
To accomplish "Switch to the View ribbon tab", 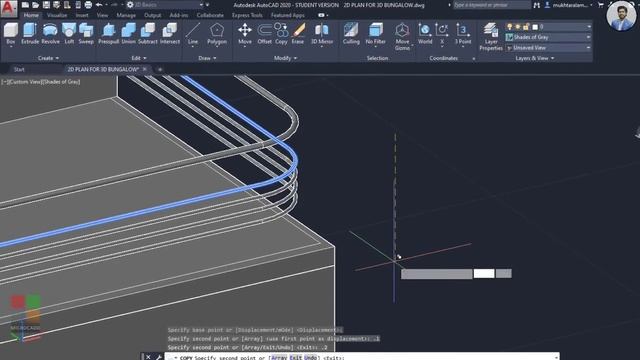I will (102, 15).
